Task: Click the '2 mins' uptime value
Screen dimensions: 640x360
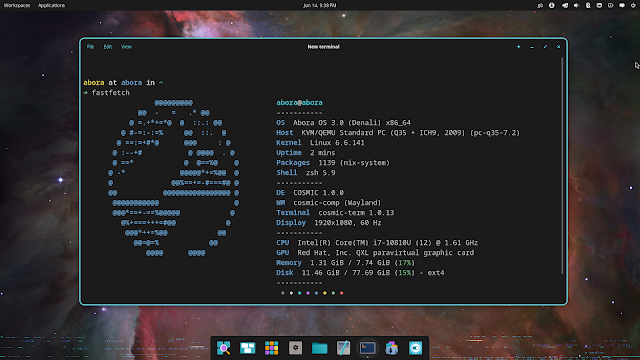Action: [x=322, y=153]
